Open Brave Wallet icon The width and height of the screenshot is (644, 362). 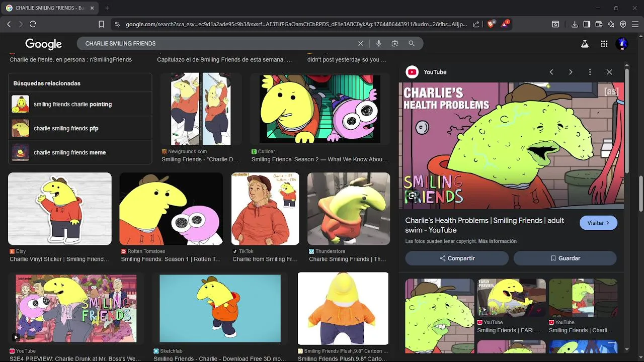point(599,24)
